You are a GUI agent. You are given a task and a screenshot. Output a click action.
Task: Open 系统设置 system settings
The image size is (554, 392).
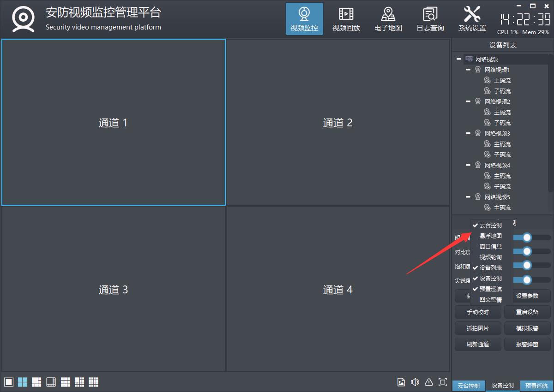(x=472, y=19)
